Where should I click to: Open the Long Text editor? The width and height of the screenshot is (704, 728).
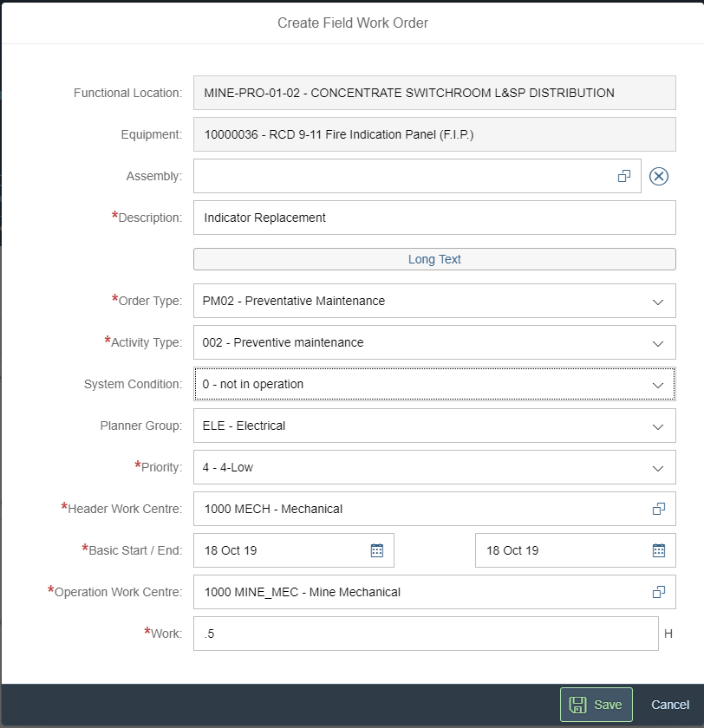(434, 259)
